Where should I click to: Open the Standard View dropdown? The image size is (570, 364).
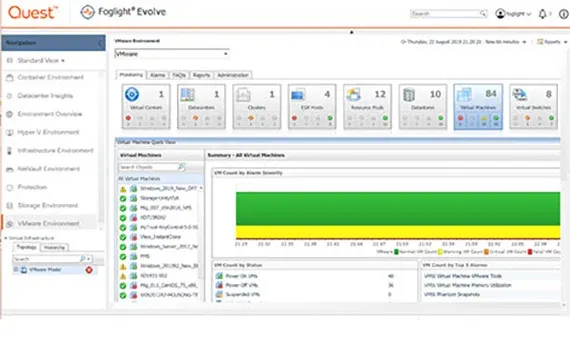click(x=41, y=60)
